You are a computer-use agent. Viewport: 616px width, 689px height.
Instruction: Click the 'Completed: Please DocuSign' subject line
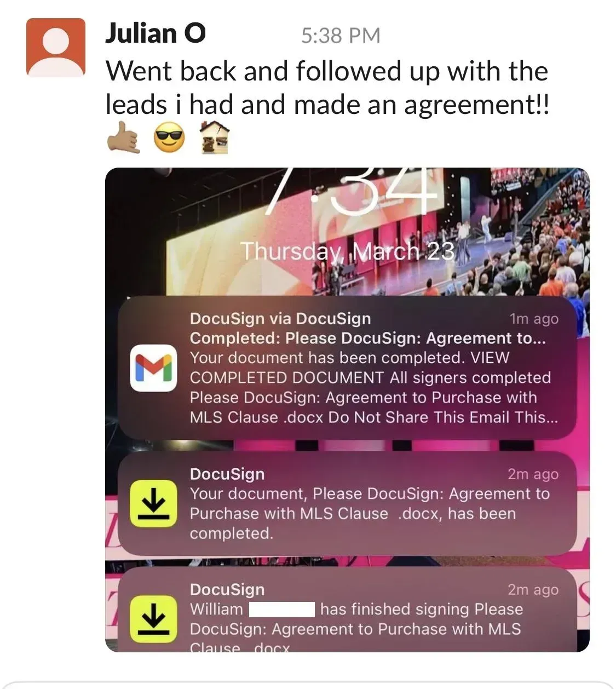click(368, 338)
